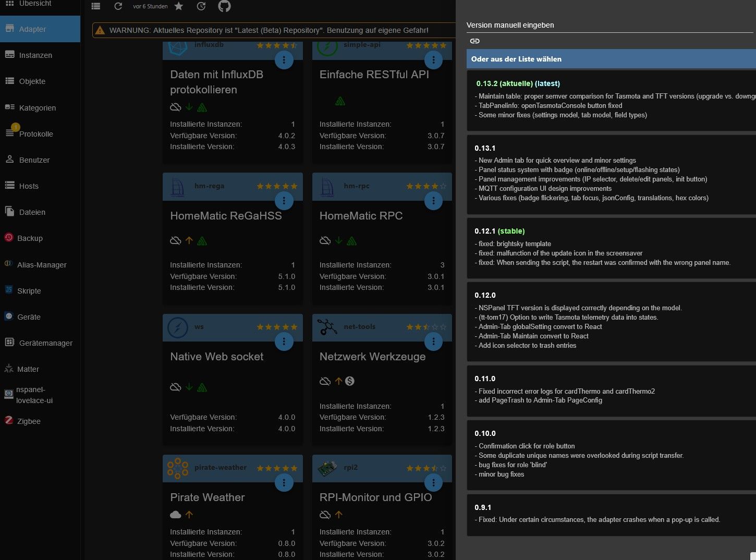Click the signal strength icon on the simple-api card
The height and width of the screenshot is (560, 756).
[x=340, y=101]
